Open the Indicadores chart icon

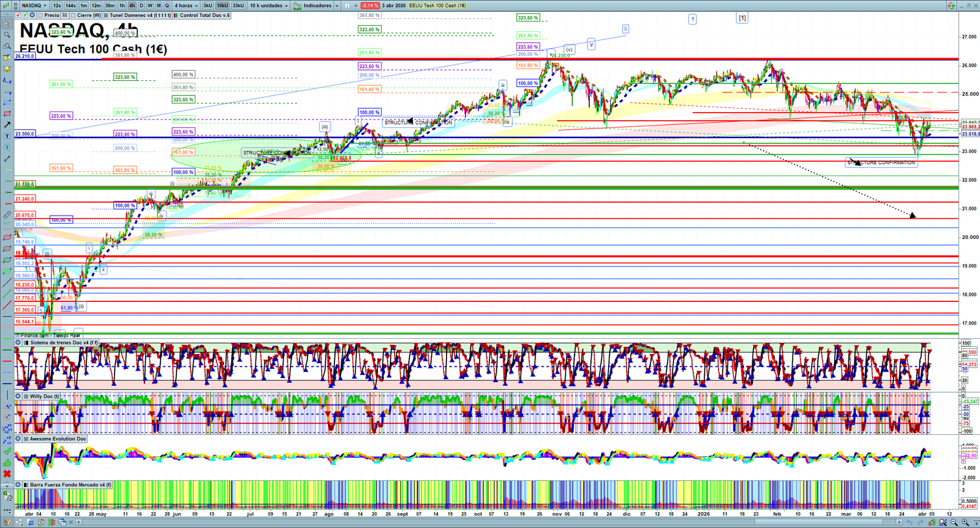click(x=298, y=6)
